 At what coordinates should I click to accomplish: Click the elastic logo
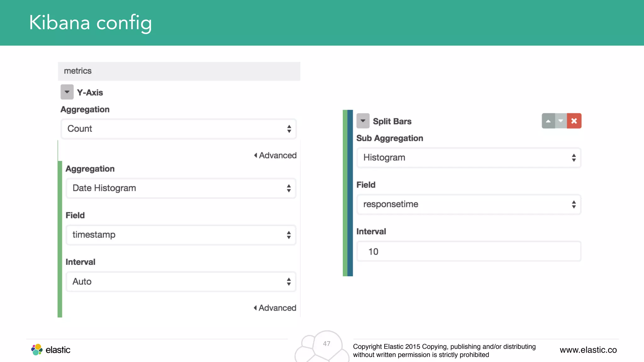[x=51, y=349]
